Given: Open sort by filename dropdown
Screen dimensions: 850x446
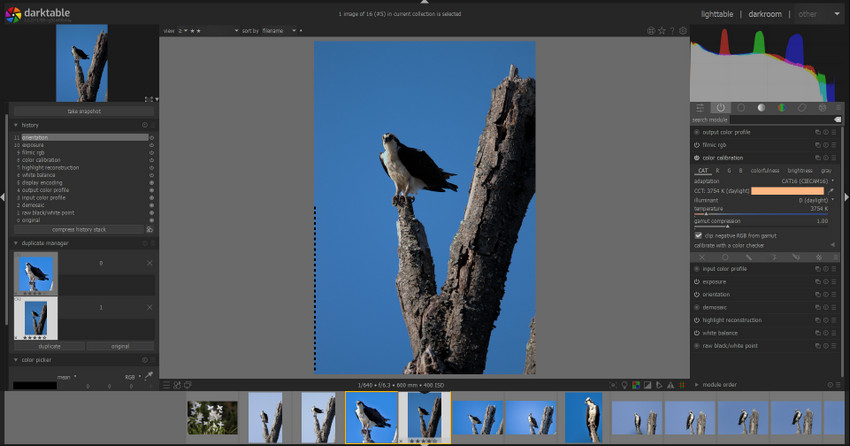Looking at the screenshot, I should (x=280, y=31).
